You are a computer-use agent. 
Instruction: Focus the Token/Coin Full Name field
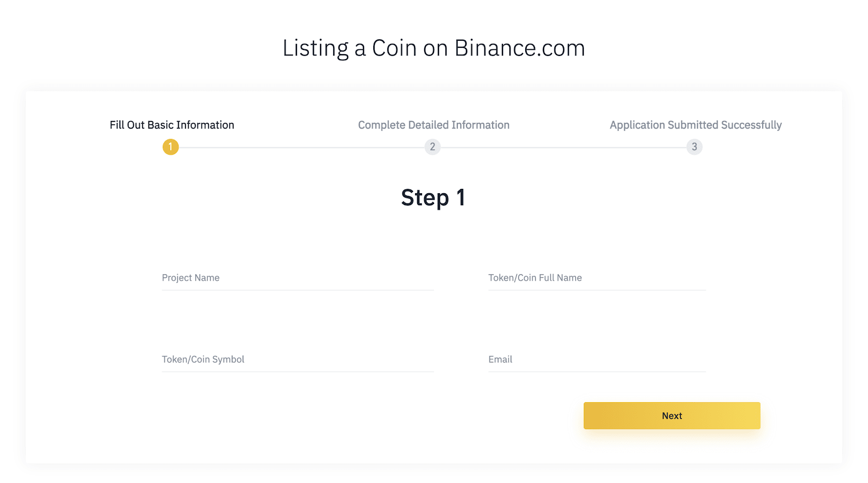(596, 278)
